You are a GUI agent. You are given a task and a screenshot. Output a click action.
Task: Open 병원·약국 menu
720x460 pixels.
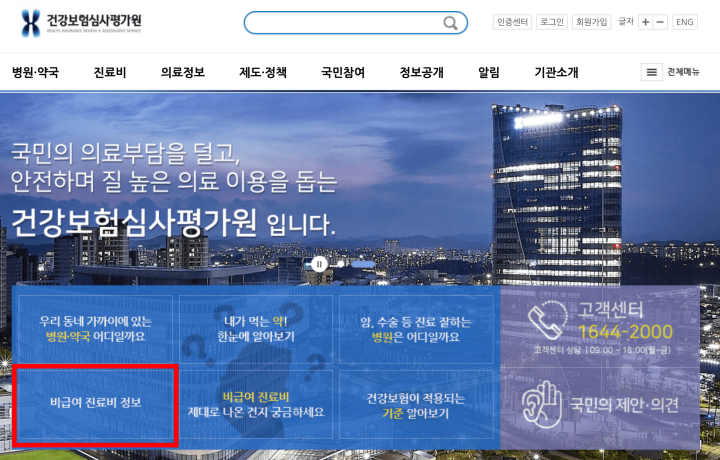click(x=35, y=72)
